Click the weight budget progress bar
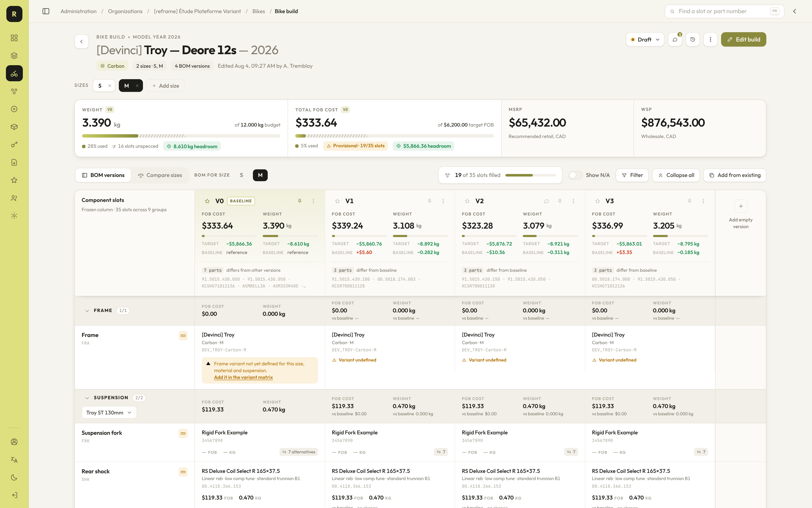 click(181, 136)
